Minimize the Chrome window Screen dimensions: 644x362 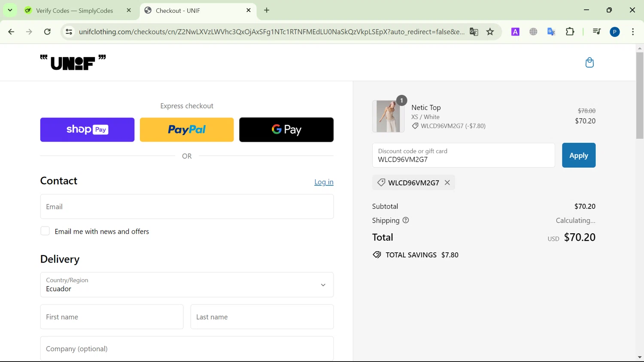[x=586, y=10]
